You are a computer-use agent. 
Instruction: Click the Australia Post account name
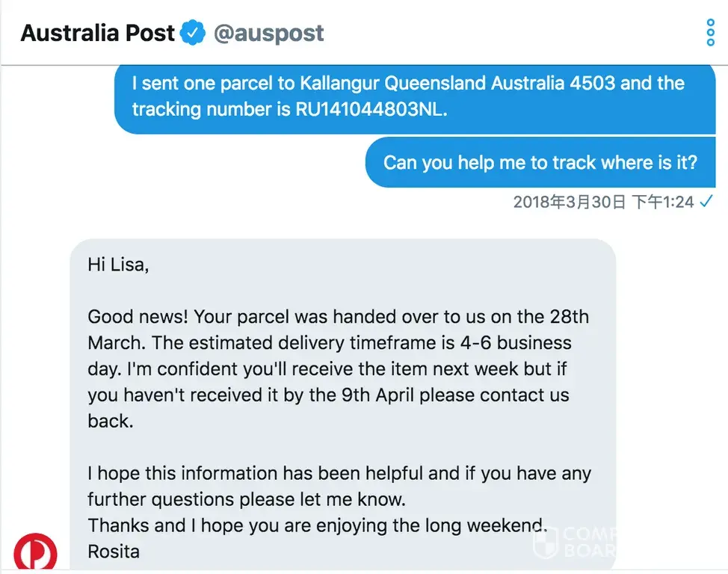[97, 33]
